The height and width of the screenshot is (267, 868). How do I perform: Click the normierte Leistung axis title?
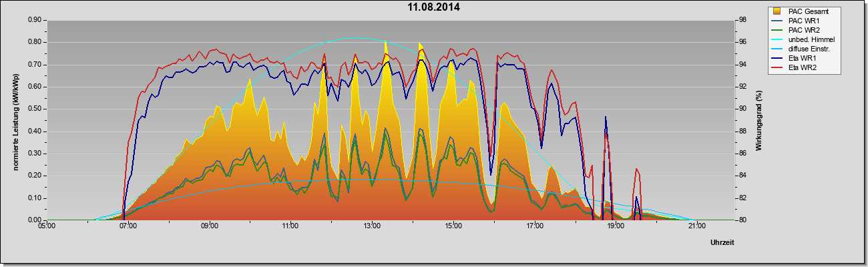tap(15, 119)
